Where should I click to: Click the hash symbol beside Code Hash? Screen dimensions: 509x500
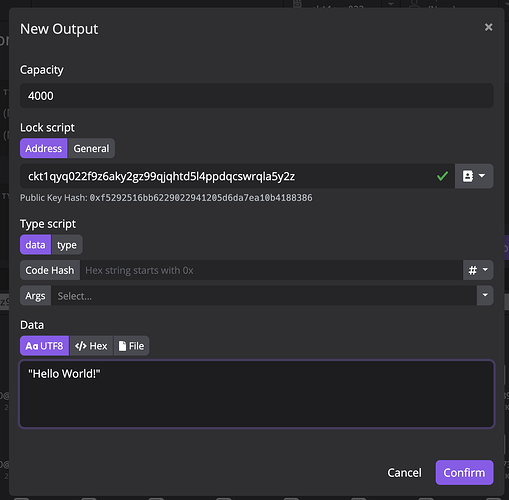pyautogui.click(x=473, y=270)
